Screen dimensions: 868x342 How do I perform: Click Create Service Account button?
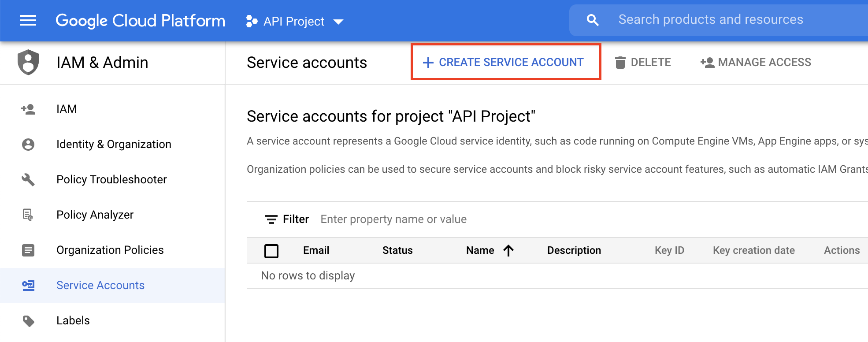coord(505,62)
